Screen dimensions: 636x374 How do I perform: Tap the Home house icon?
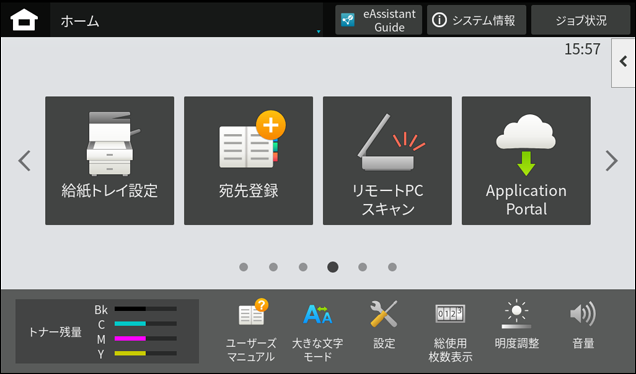(24, 20)
